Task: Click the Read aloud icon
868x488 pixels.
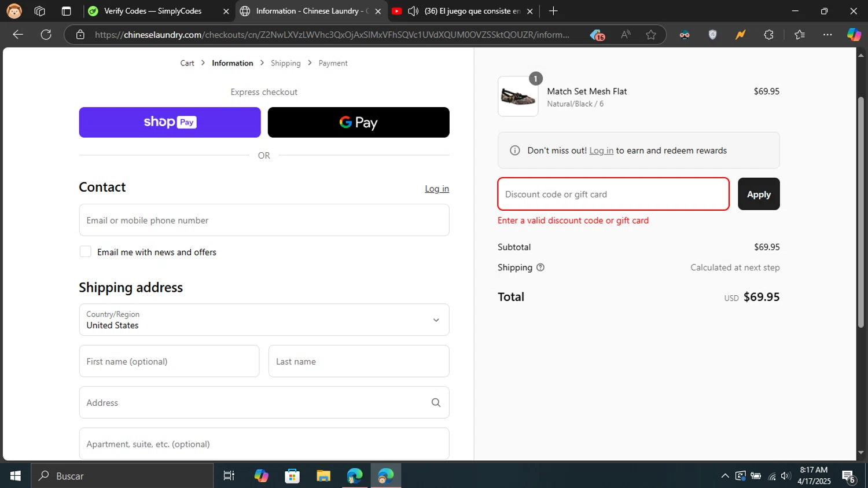Action: 626,35
